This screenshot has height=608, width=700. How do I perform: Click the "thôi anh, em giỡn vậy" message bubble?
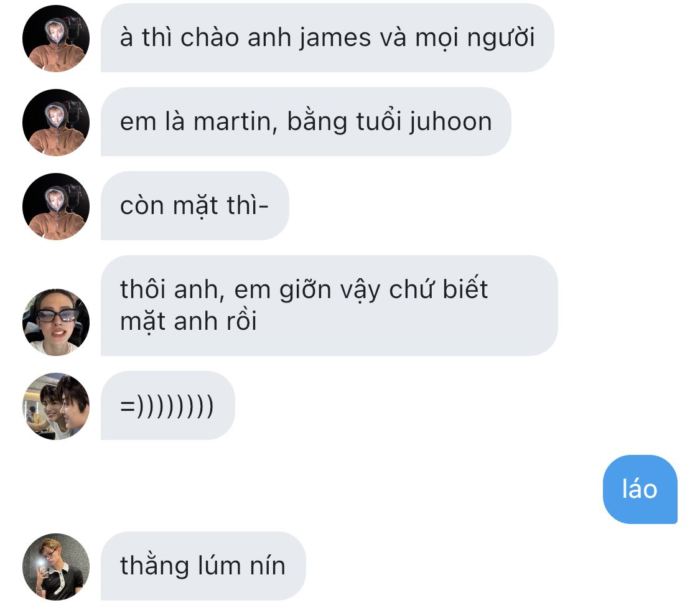(x=329, y=306)
